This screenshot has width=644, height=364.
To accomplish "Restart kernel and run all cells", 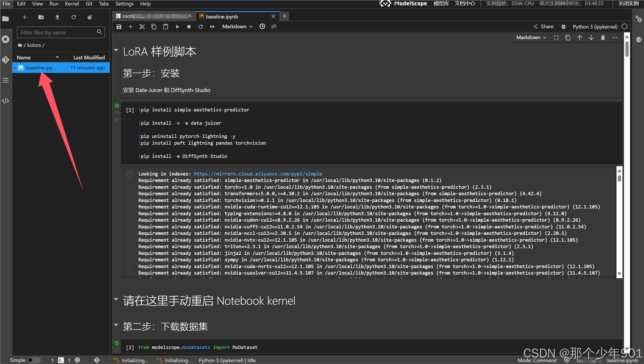I will (212, 27).
